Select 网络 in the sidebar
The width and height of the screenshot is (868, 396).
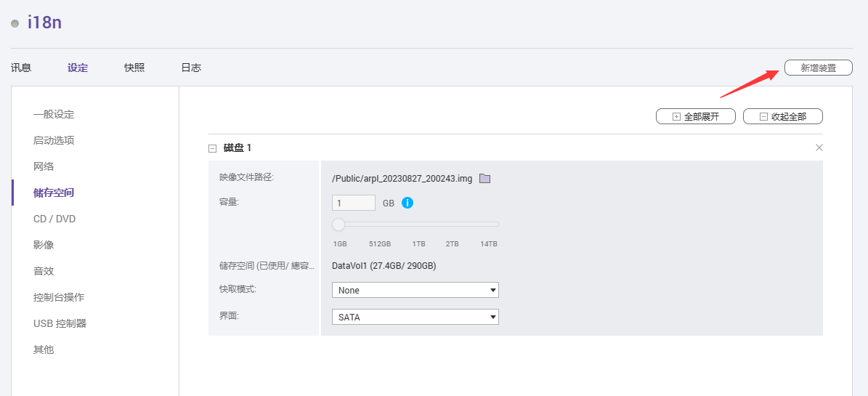pos(43,166)
